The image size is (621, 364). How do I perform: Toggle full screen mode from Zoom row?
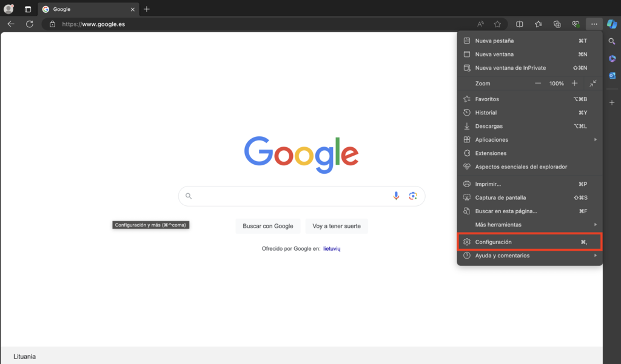point(592,83)
